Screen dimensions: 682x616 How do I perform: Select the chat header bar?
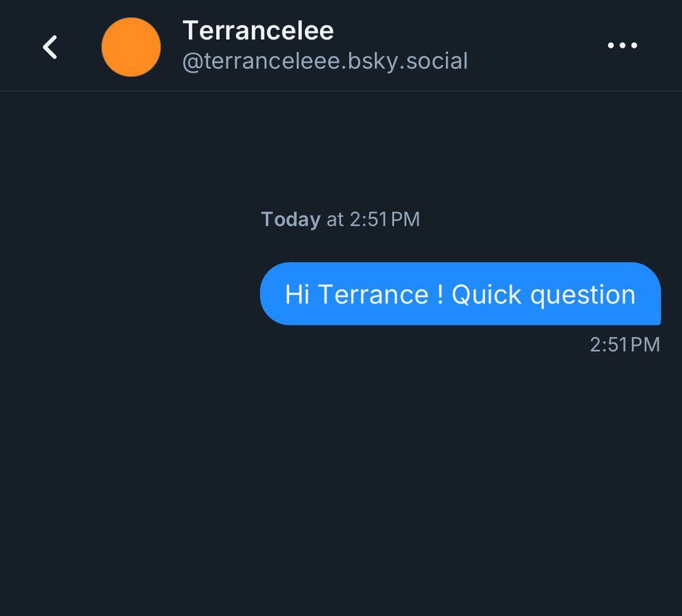pyautogui.click(x=341, y=45)
